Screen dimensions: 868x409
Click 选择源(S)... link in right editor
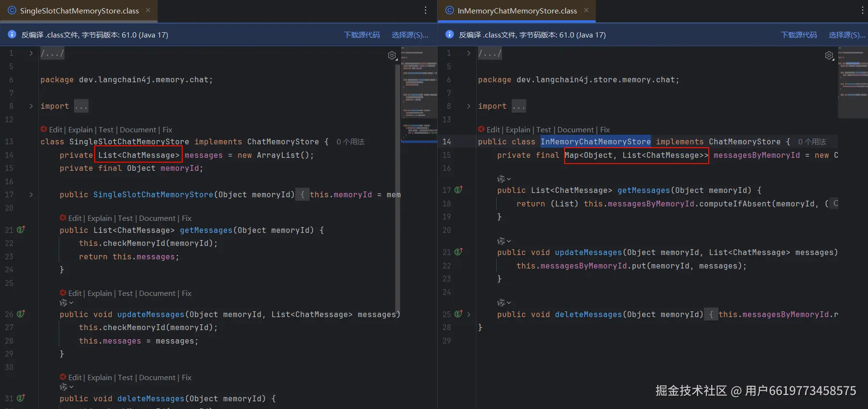pos(847,35)
